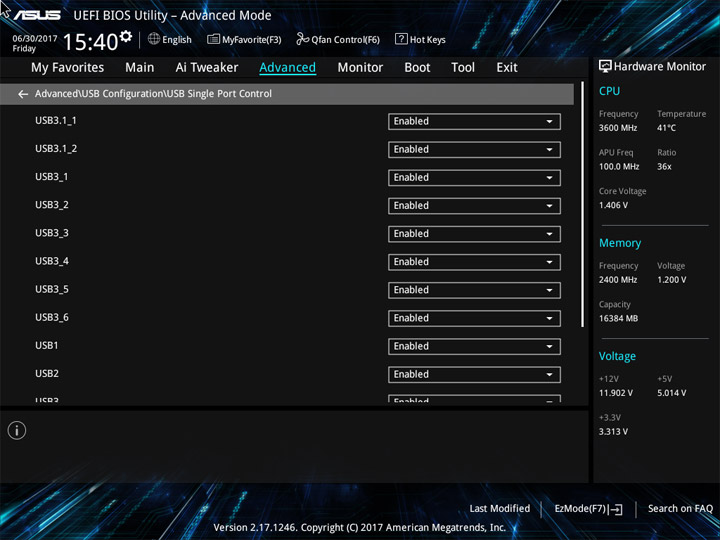720x540 pixels.
Task: Click the settings gear next to the clock
Action: [x=126, y=36]
